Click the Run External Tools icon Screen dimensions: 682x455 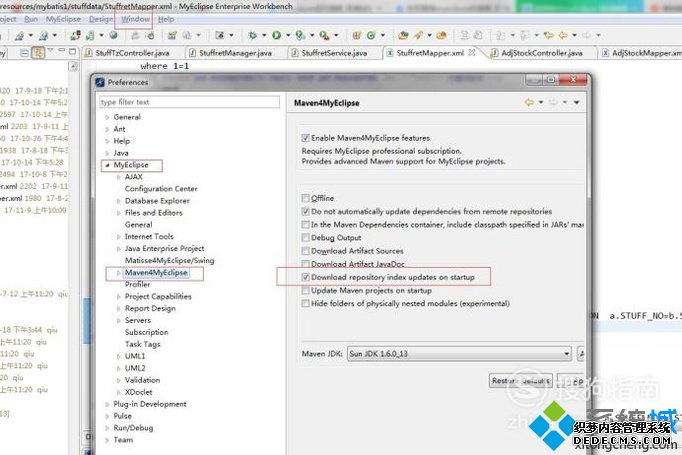pyautogui.click(x=324, y=35)
